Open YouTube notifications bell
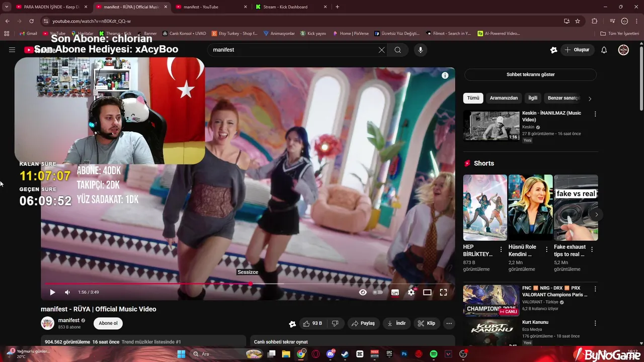The image size is (644, 362). 604,50
